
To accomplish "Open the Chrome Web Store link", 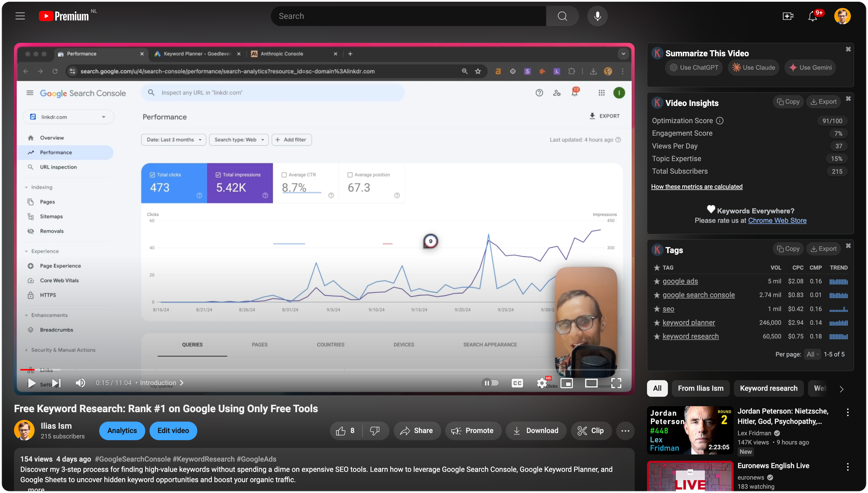I will click(x=777, y=221).
